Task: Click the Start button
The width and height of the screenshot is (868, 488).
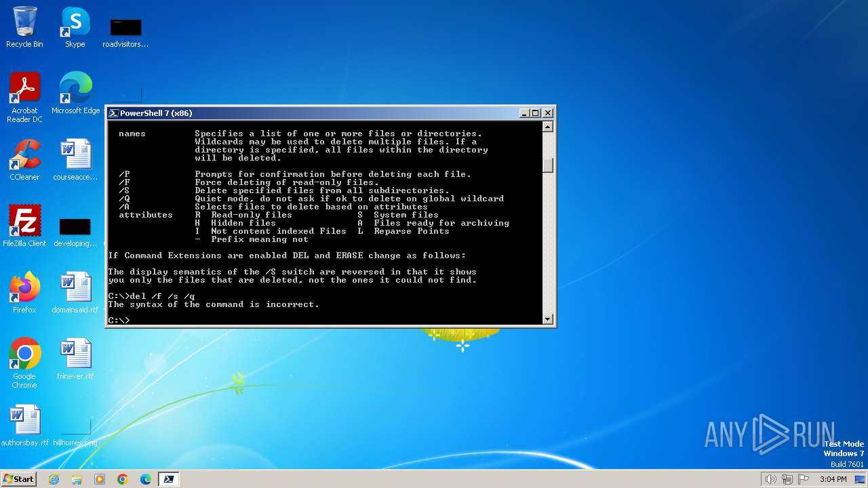Action: coord(18,479)
